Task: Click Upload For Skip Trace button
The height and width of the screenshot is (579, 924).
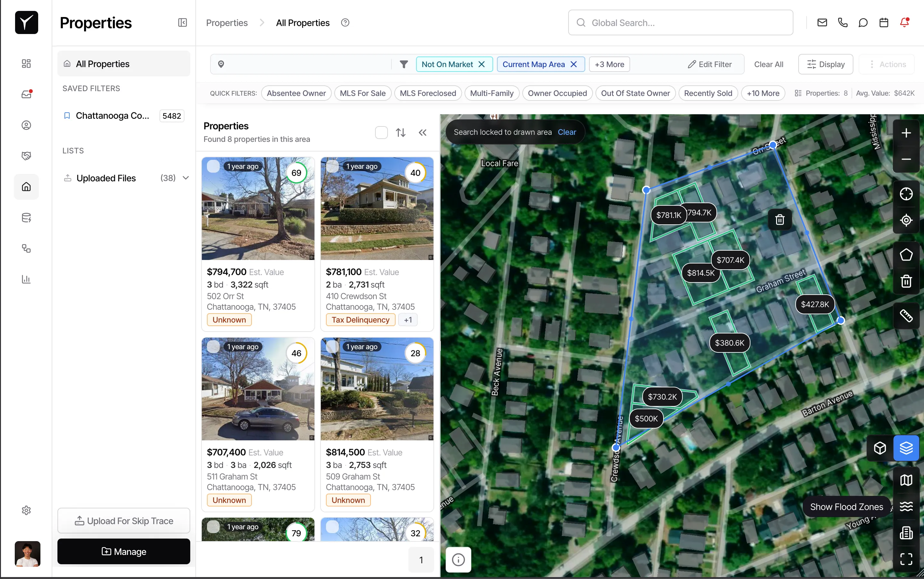Action: (124, 521)
